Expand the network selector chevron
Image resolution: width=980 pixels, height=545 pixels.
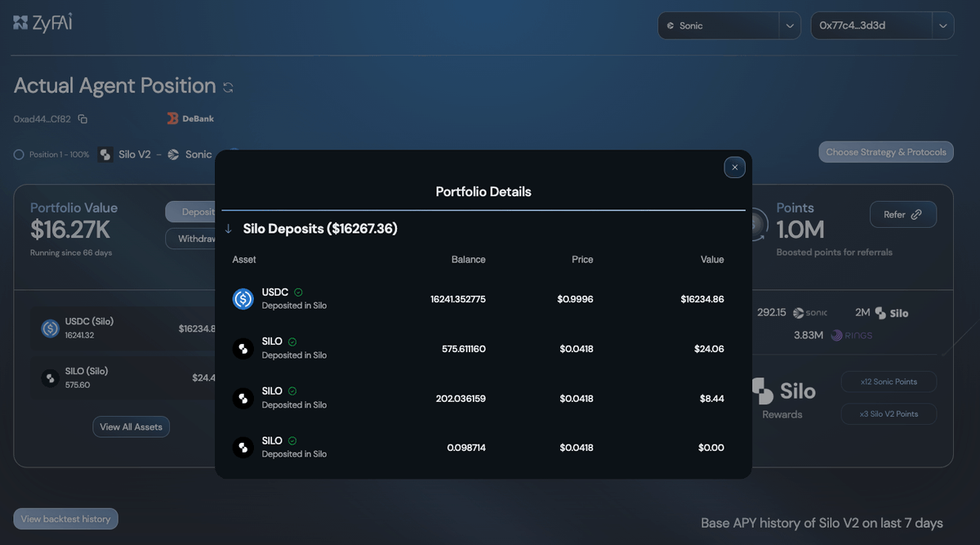click(790, 25)
